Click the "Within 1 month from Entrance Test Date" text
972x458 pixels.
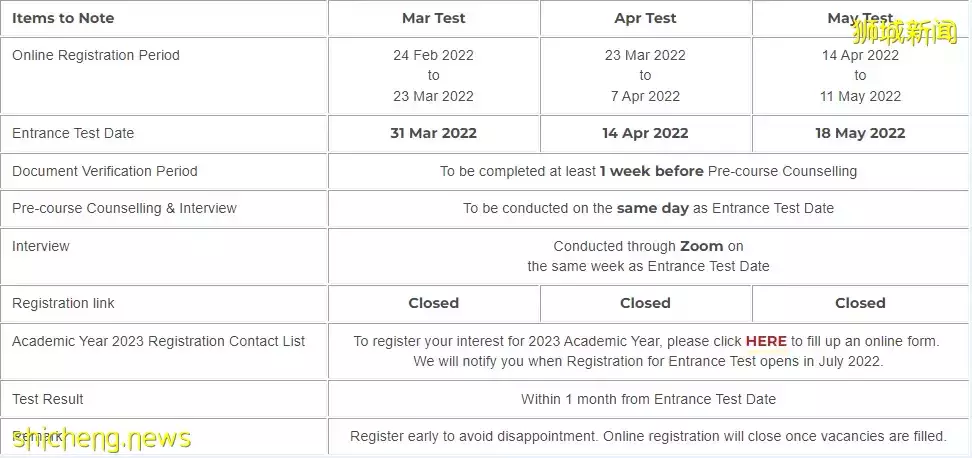point(648,399)
